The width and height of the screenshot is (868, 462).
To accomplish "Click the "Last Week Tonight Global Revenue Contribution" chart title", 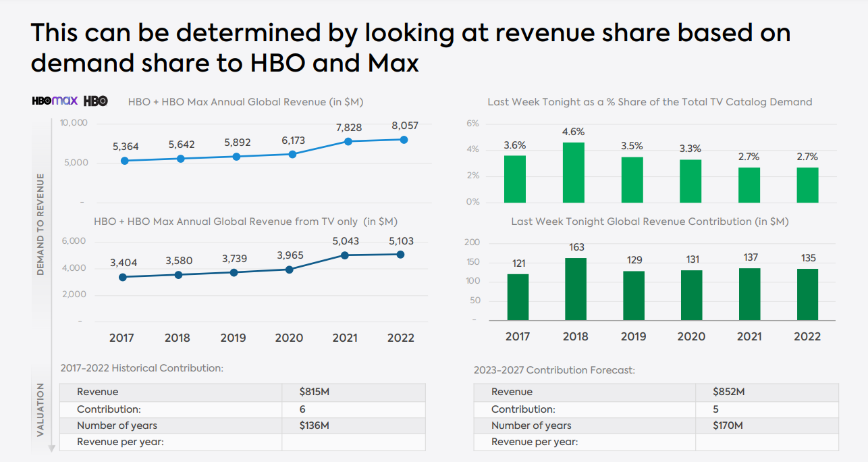I will tap(649, 222).
